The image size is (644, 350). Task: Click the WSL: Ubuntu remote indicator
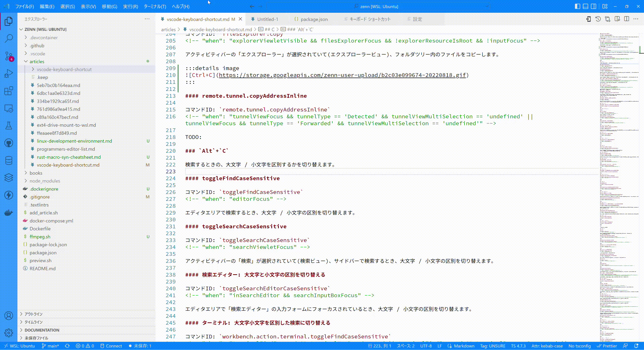tap(19, 346)
